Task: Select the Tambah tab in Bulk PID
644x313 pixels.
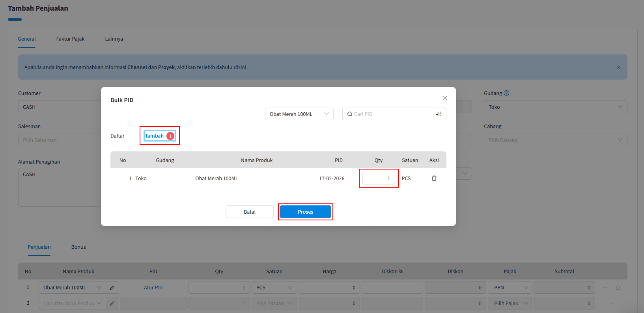Action: (155, 136)
